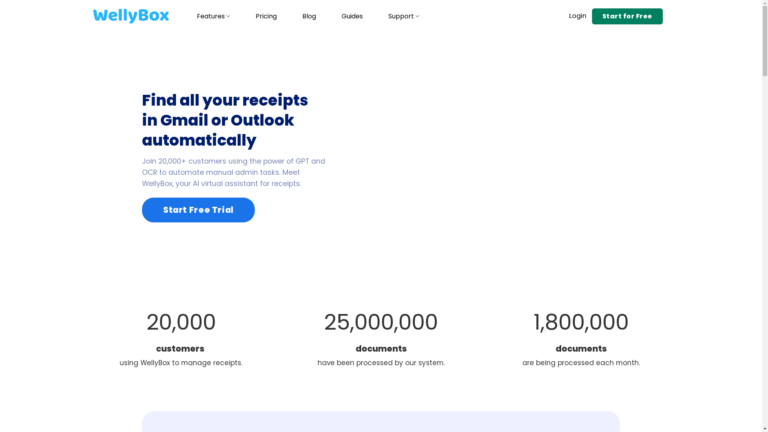Click the blue Start Free Trial button
768x432 pixels.
(198, 210)
